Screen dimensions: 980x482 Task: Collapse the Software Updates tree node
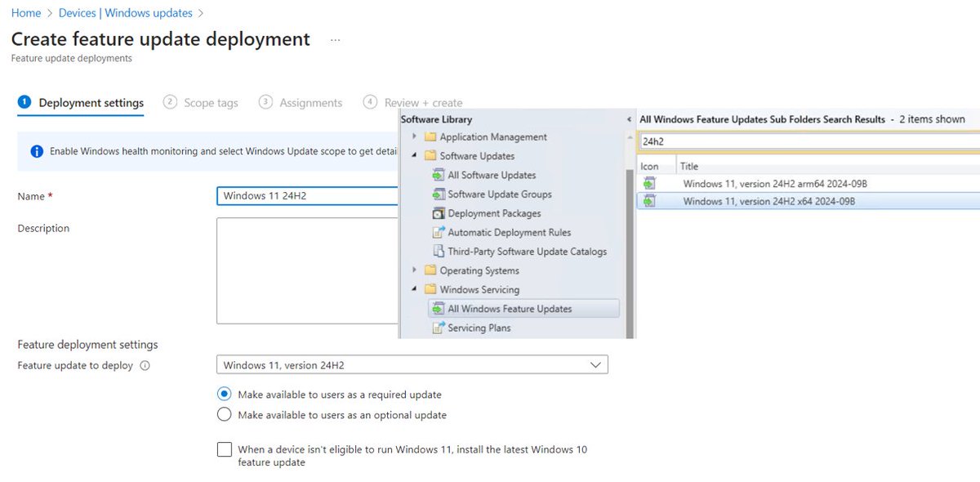click(415, 156)
